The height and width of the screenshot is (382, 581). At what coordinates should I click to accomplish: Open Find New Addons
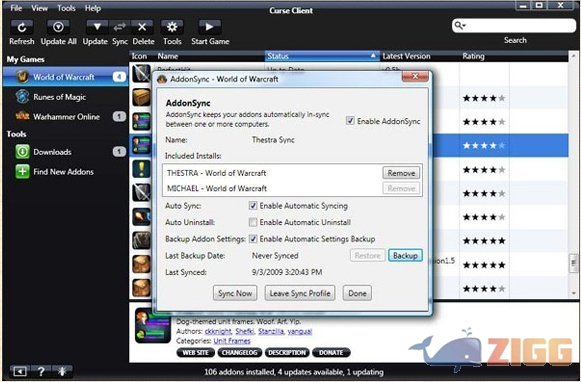tap(66, 172)
